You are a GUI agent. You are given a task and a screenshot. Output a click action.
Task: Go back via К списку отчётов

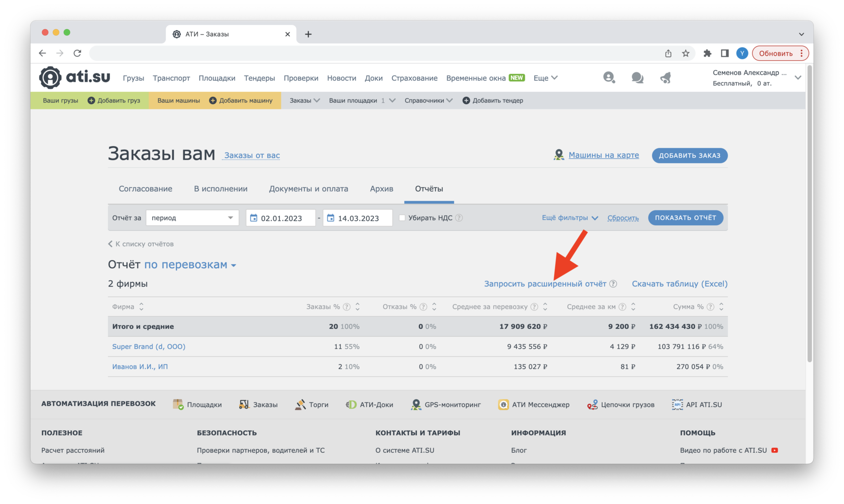tap(141, 244)
